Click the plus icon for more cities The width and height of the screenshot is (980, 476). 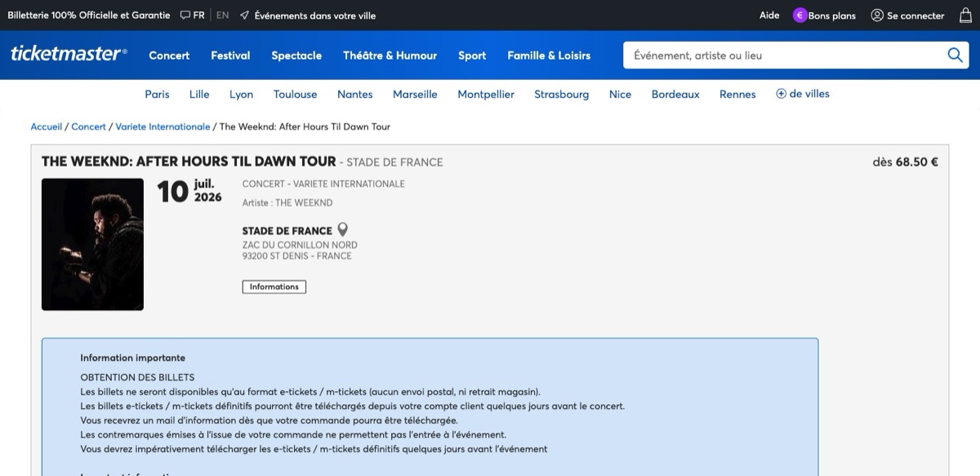coord(781,94)
